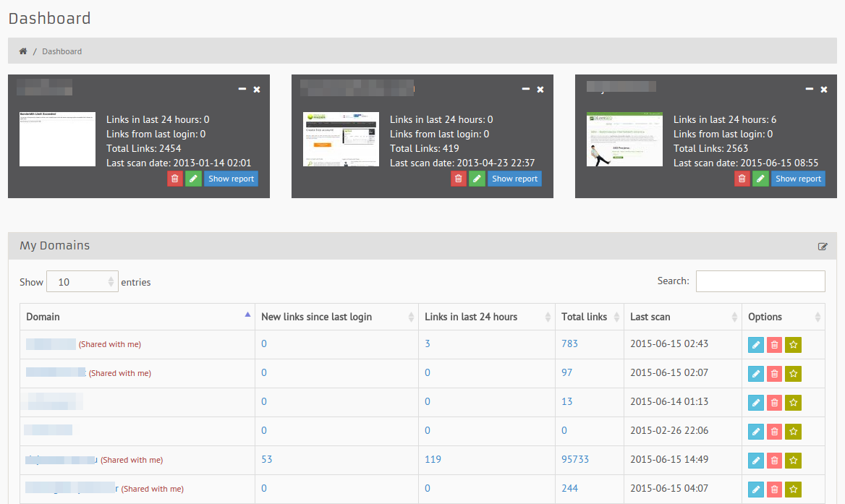Image resolution: width=845 pixels, height=504 pixels.
Task: Show report for the third site card
Action: (x=798, y=179)
